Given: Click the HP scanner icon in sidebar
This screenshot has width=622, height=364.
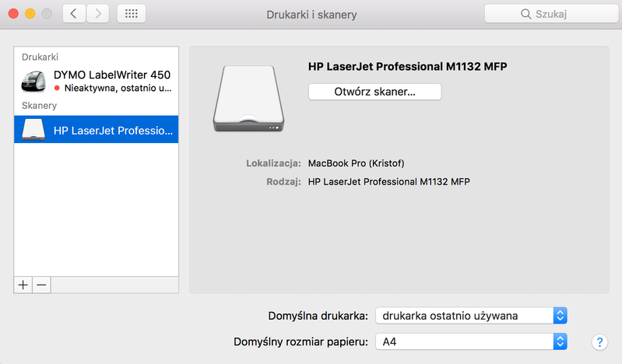Looking at the screenshot, I should click(x=33, y=130).
